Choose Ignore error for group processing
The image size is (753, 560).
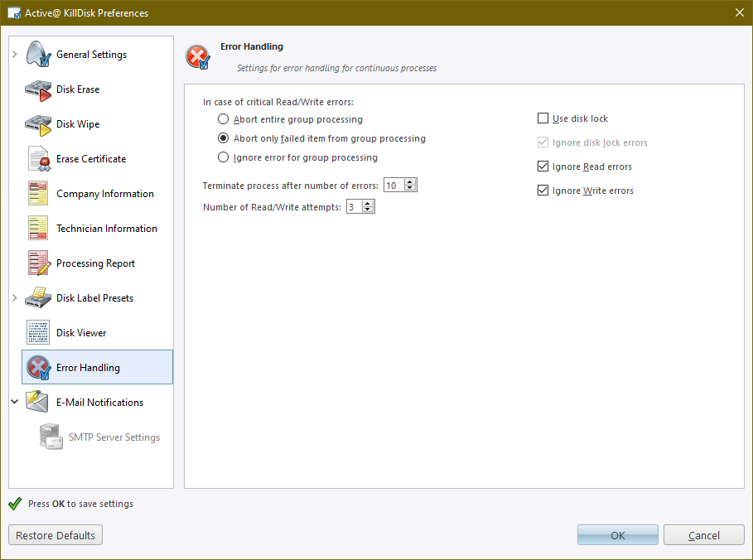[223, 157]
